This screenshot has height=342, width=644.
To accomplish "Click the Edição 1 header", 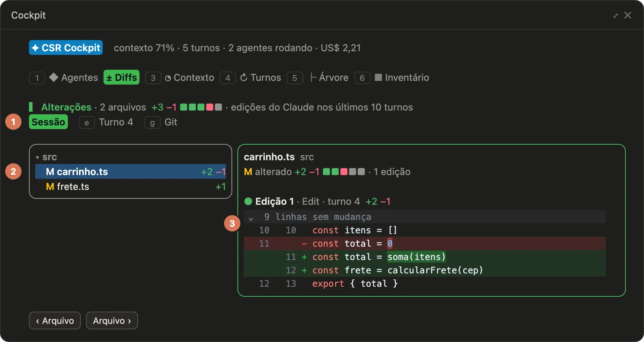I will click(275, 201).
